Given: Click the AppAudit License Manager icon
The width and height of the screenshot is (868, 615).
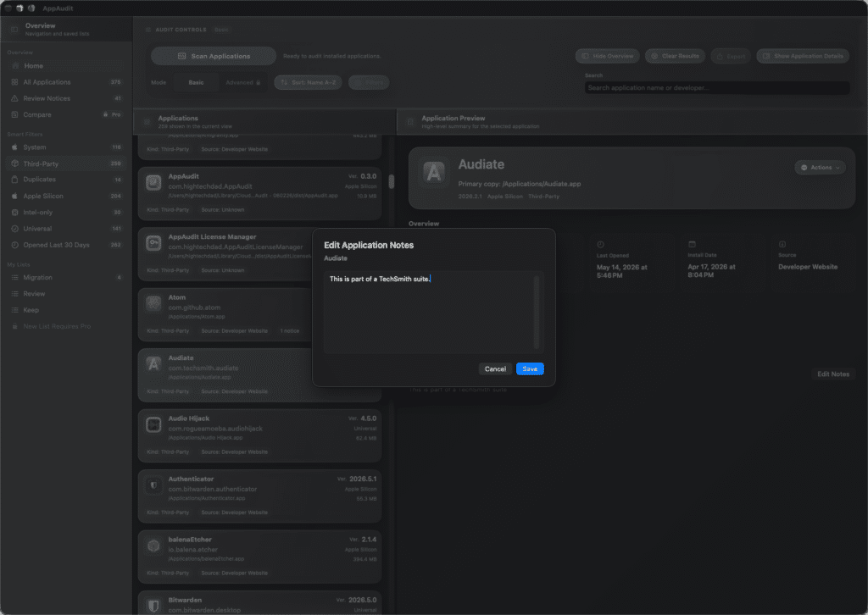Looking at the screenshot, I should [x=153, y=243].
